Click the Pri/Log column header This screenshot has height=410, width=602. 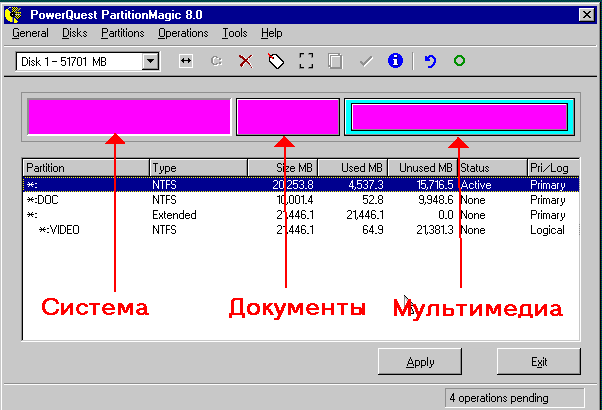coord(553,168)
